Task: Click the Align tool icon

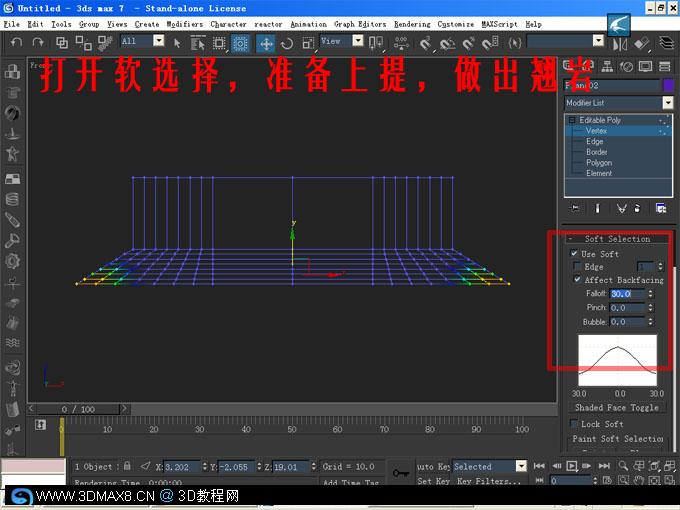Action: click(x=641, y=44)
